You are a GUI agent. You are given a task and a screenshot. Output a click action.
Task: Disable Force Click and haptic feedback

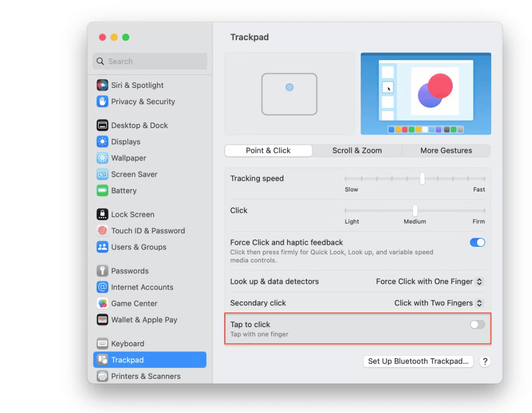[x=477, y=243]
